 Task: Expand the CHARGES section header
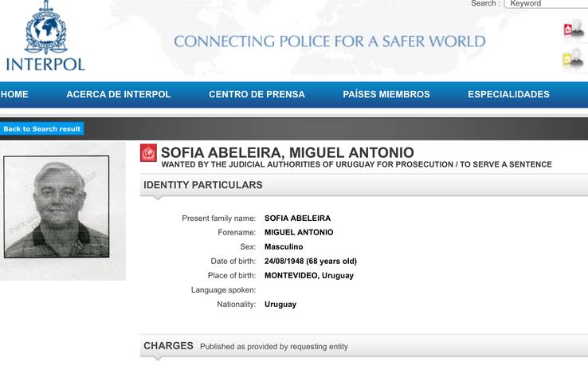[168, 346]
